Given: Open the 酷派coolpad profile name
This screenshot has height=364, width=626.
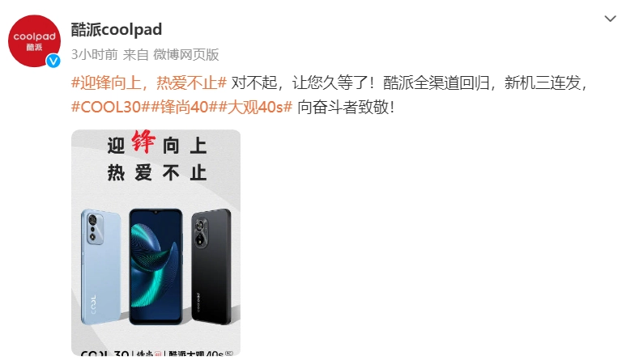Looking at the screenshot, I should [117, 29].
